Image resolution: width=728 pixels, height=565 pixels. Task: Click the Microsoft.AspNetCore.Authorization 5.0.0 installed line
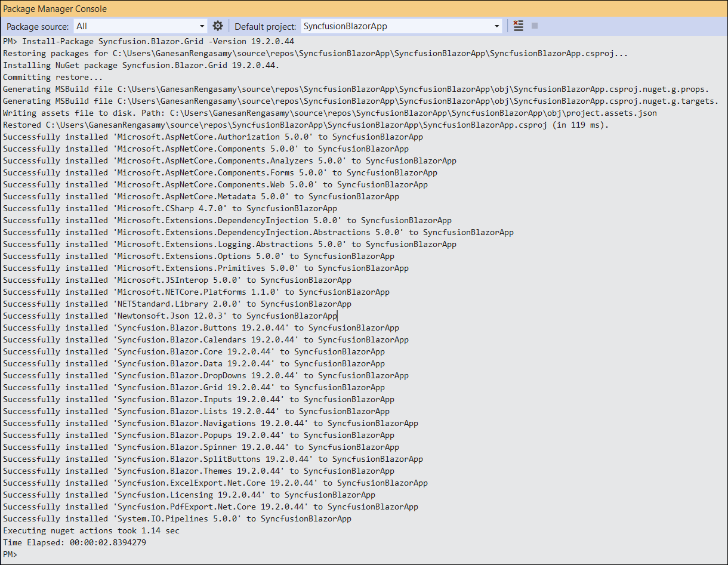(213, 137)
